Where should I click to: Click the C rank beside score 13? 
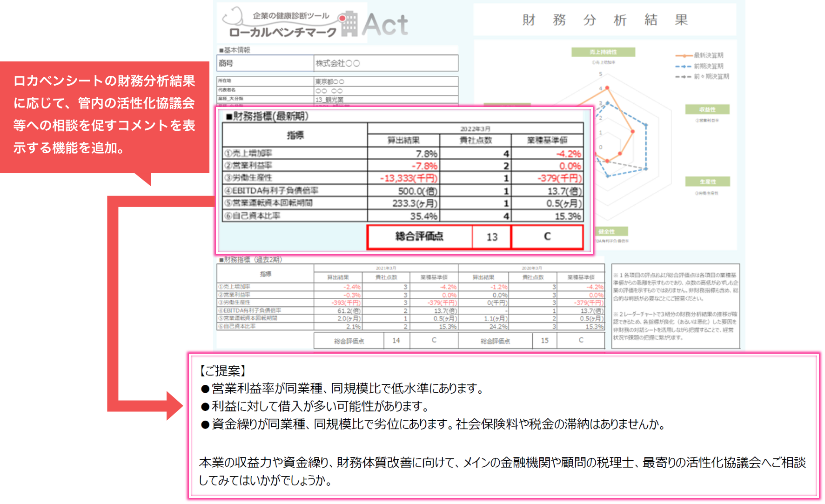(x=547, y=236)
